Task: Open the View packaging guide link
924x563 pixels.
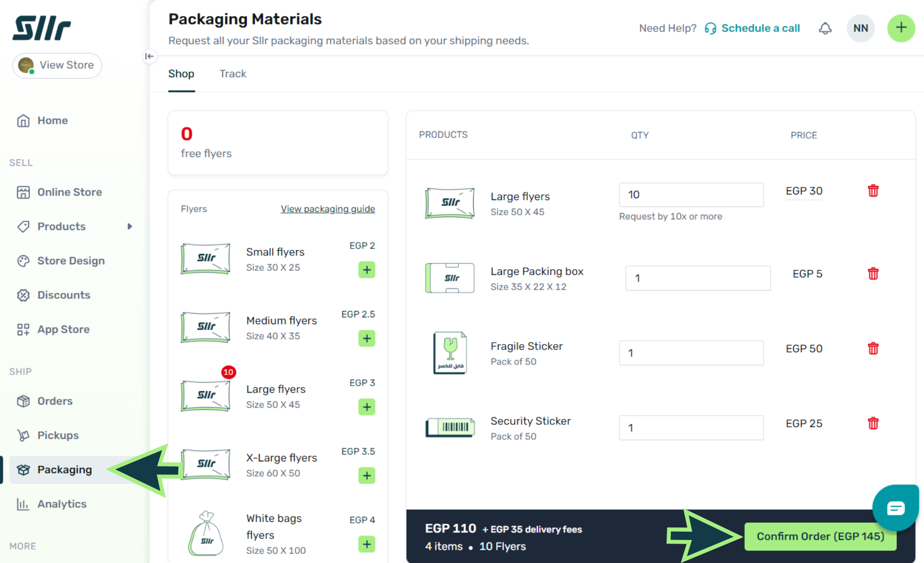Action: pos(328,209)
